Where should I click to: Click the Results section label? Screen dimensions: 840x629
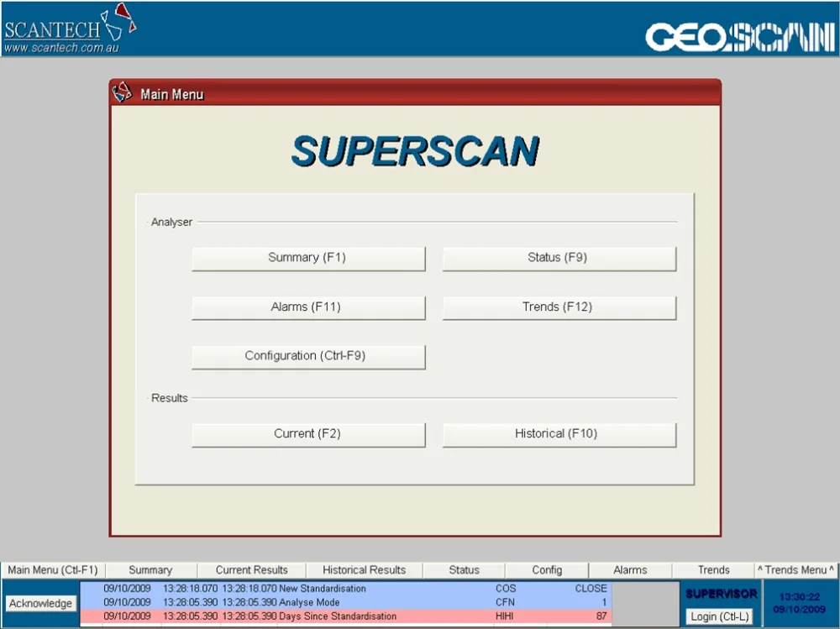point(170,398)
